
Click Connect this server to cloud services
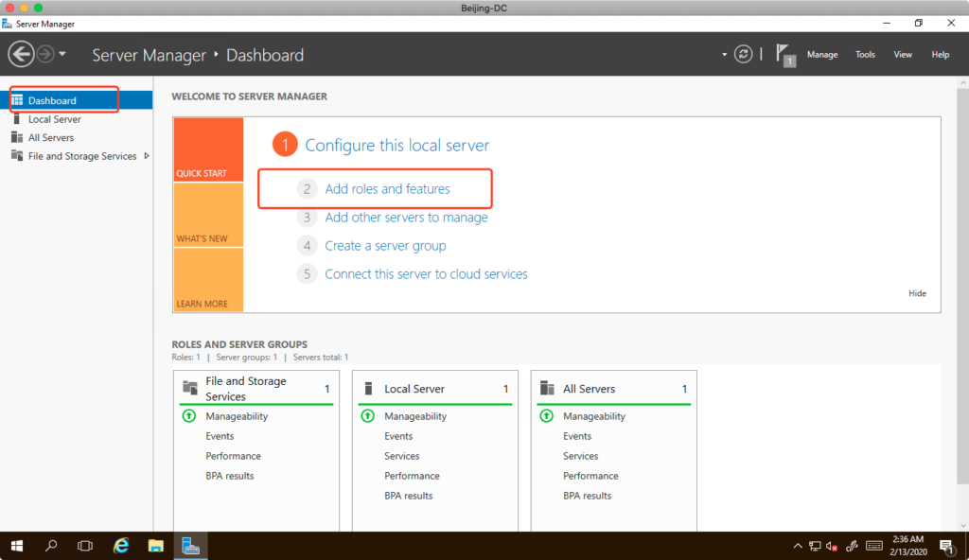[x=426, y=274]
